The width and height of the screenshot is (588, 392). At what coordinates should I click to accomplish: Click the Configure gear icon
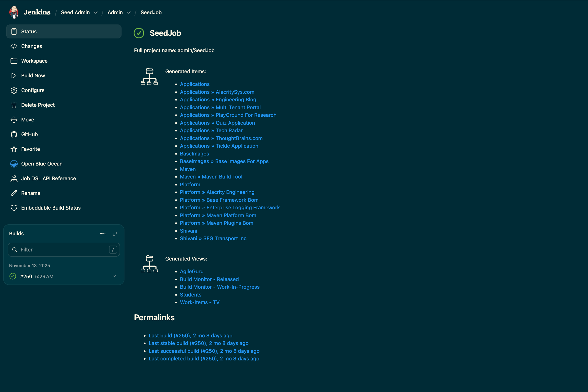pyautogui.click(x=14, y=90)
